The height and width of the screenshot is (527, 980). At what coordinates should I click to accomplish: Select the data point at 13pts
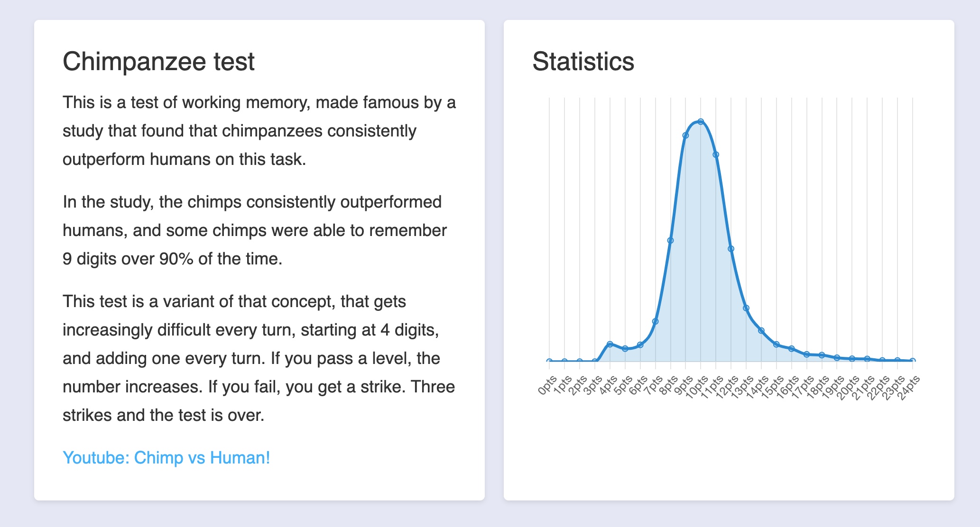pos(746,308)
